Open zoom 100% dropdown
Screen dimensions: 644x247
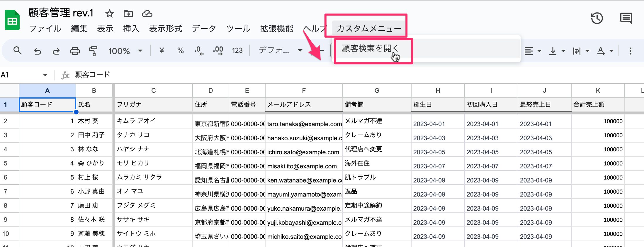click(x=125, y=51)
